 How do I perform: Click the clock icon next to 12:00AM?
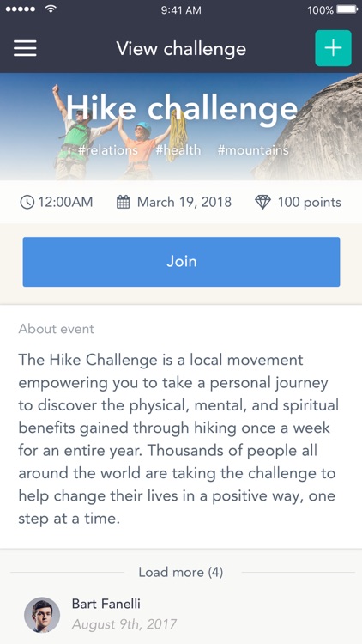[x=27, y=202]
